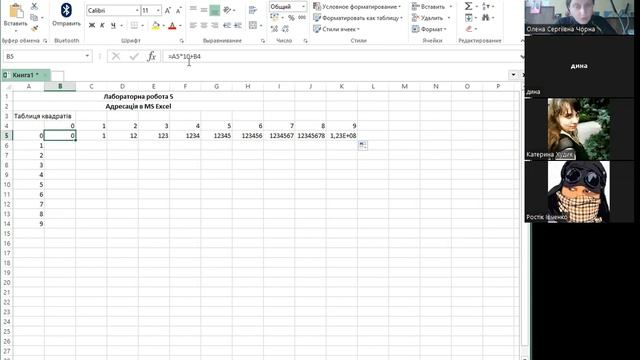Select Катерина's video thumbnail
Viewport: 640px width, 360px height.
(579, 129)
